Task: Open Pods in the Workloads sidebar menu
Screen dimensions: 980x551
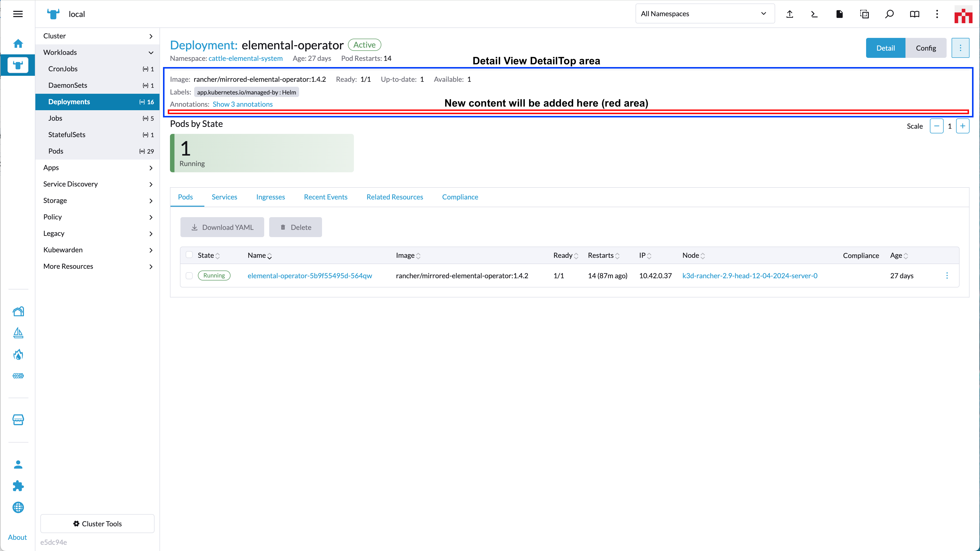Action: [97, 151]
